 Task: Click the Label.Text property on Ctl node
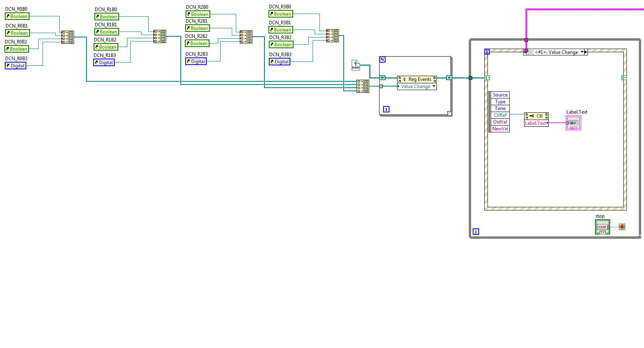pyautogui.click(x=536, y=123)
